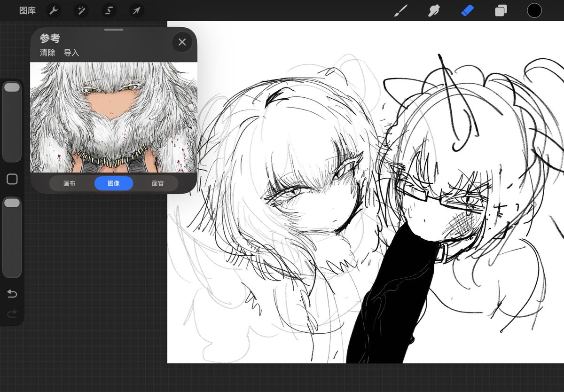The height and width of the screenshot is (392, 564).
Task: Activate the Transform arrow tool
Action: [137, 10]
